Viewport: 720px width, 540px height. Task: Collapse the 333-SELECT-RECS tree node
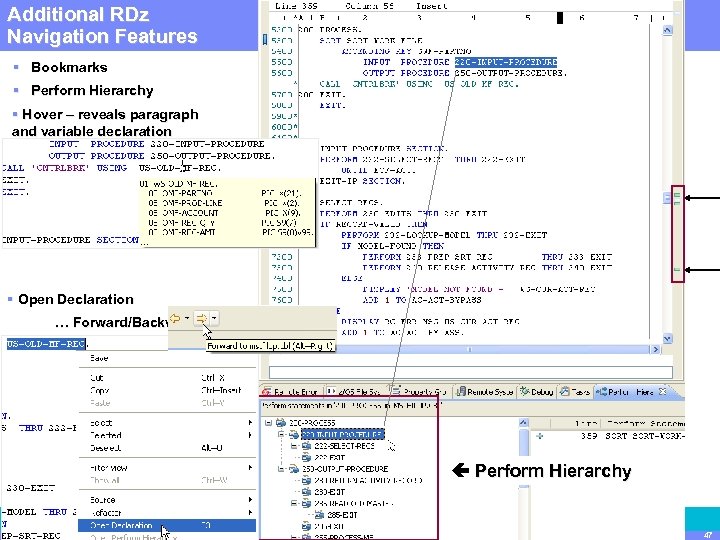(x=293, y=446)
